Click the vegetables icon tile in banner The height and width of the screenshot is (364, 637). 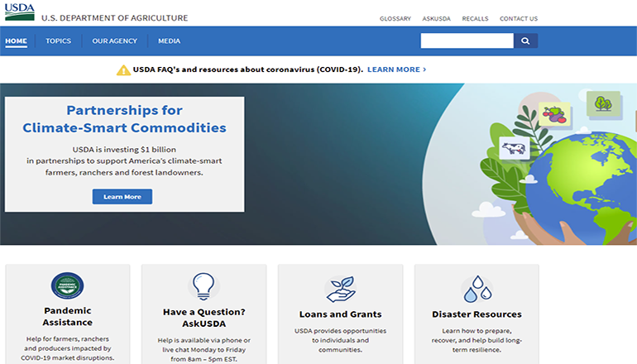(554, 114)
